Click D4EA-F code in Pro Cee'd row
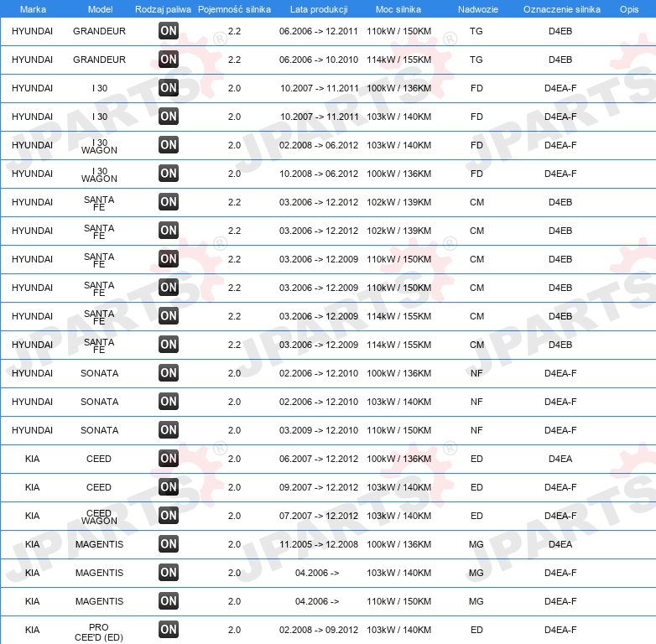 pyautogui.click(x=560, y=630)
